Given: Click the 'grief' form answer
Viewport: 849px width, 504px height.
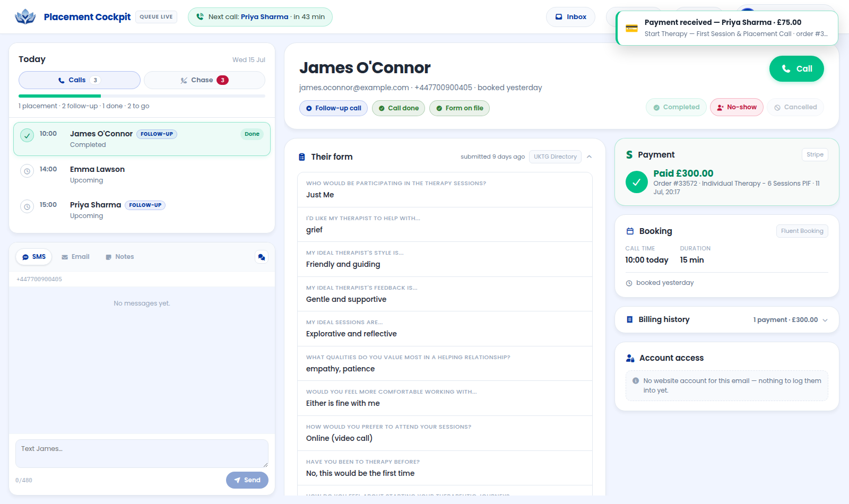Looking at the screenshot, I should (314, 230).
